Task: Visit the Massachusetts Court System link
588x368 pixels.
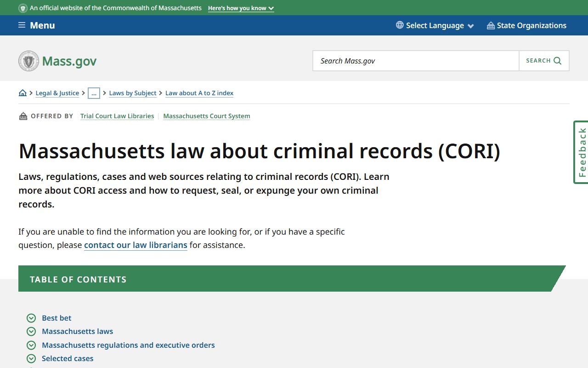Action: [x=207, y=116]
